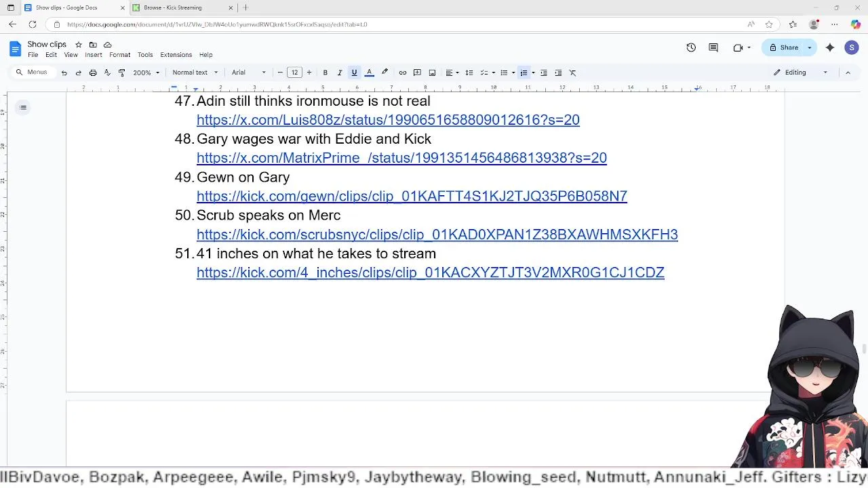Insert an image from toolbar

click(x=432, y=73)
